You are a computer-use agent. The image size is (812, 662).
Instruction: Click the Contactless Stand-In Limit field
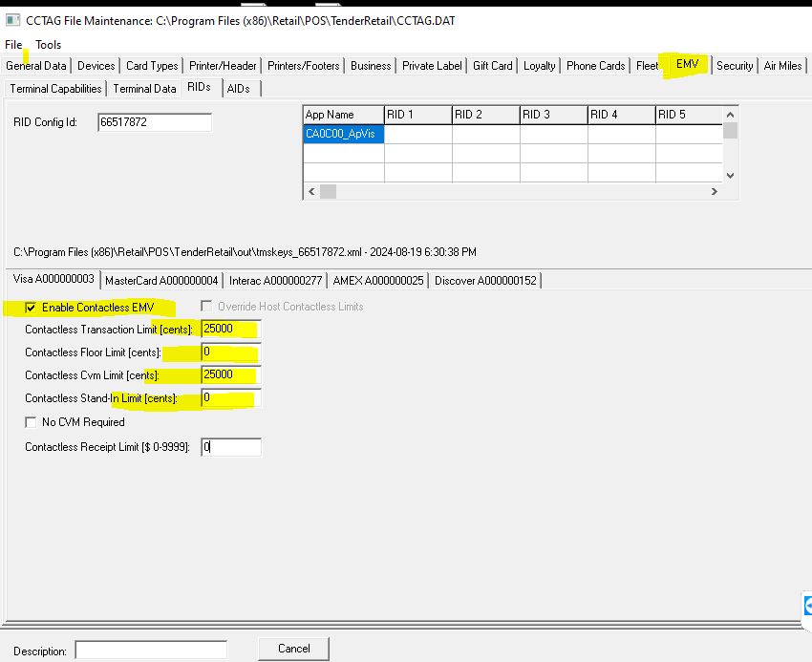coord(231,397)
